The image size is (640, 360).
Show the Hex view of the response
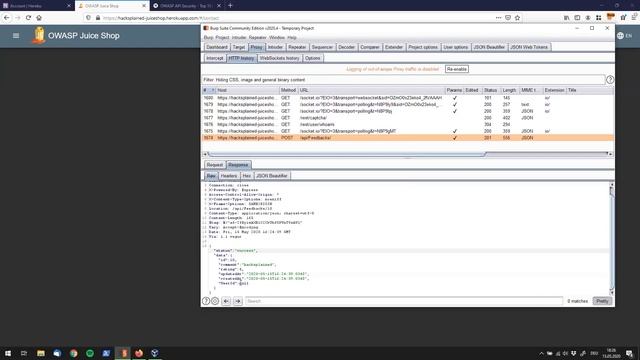tap(247, 176)
